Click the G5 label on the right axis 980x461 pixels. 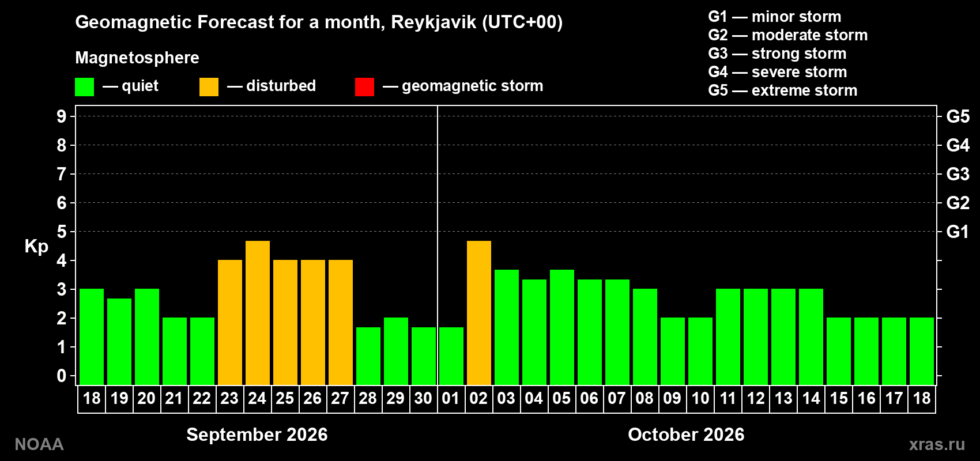(x=958, y=116)
